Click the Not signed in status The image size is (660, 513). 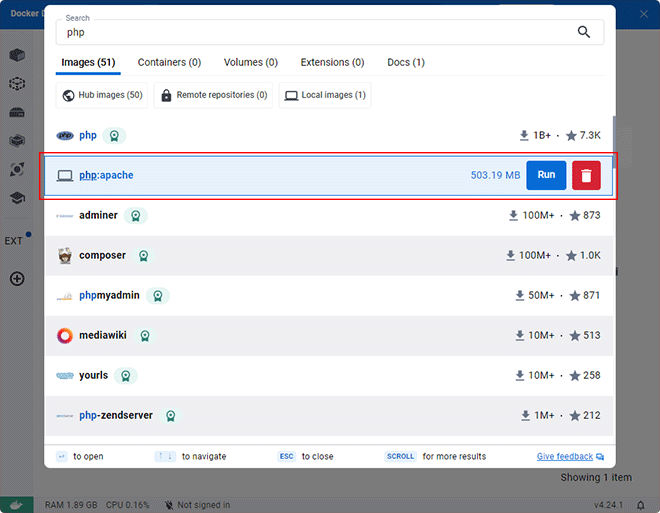pos(197,505)
